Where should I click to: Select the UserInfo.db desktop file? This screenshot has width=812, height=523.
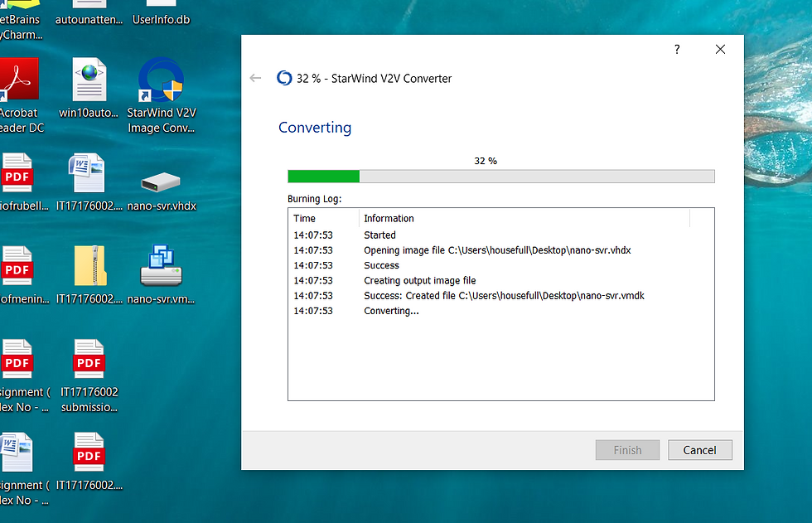tap(161, 13)
